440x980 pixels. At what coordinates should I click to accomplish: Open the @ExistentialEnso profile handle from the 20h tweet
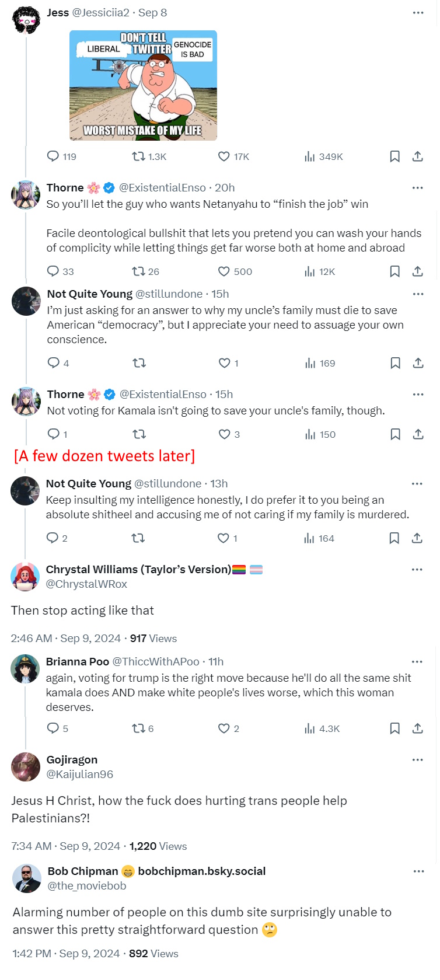[162, 188]
